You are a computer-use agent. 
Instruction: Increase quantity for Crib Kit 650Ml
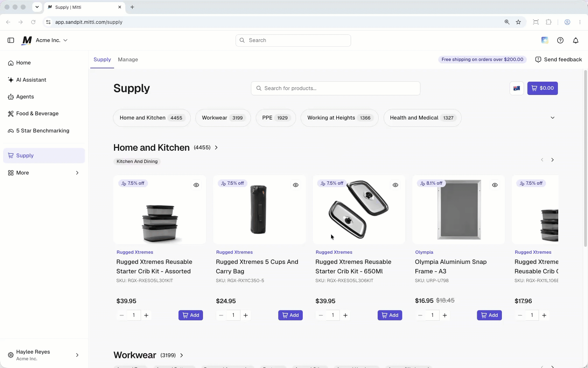coord(345,315)
